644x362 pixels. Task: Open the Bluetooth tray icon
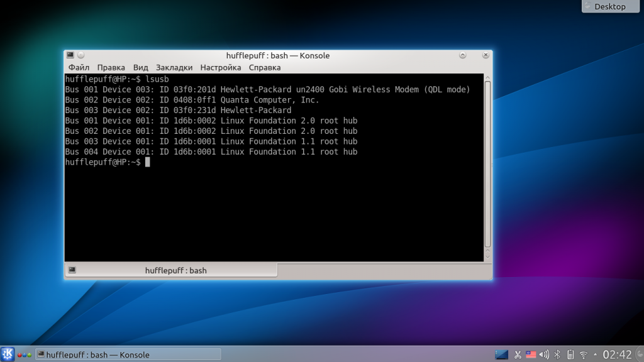557,354
